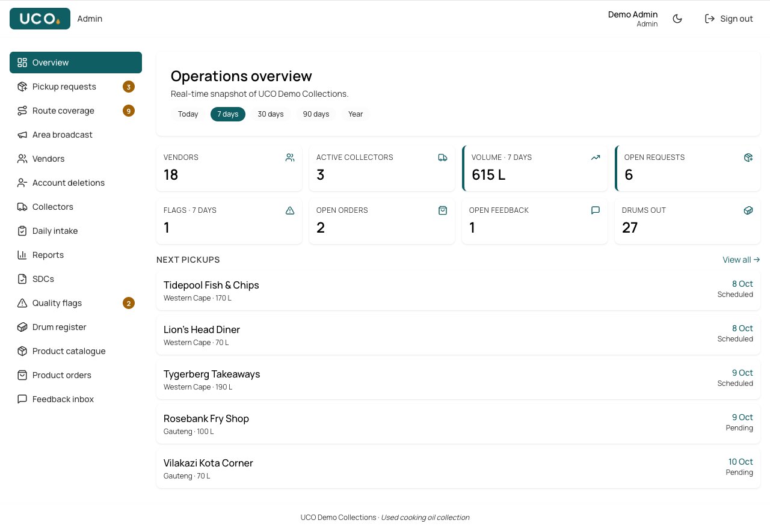This screenshot has width=770, height=532.
Task: Click the Product orders bag icon
Action: (22, 375)
